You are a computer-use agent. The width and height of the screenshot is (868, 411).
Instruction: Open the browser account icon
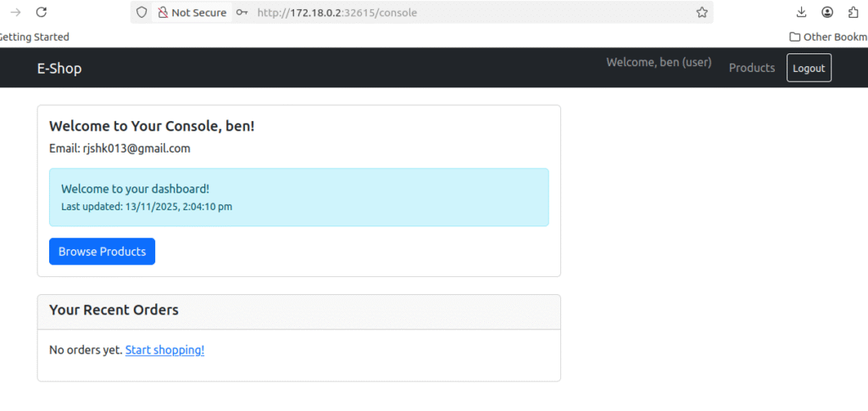pyautogui.click(x=827, y=13)
